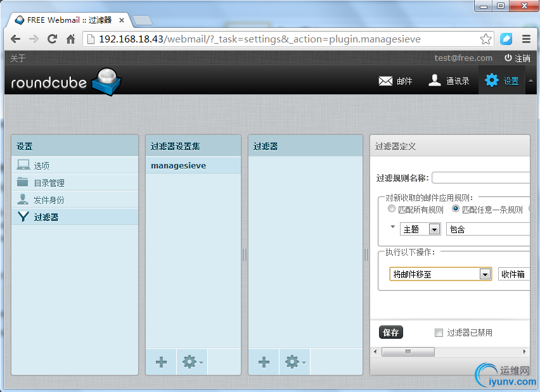
Task: Click the roundcube logo
Action: [x=66, y=82]
